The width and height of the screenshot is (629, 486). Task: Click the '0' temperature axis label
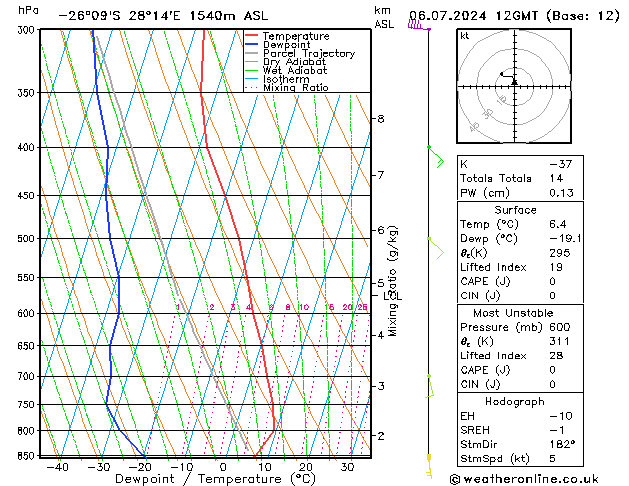point(223,467)
